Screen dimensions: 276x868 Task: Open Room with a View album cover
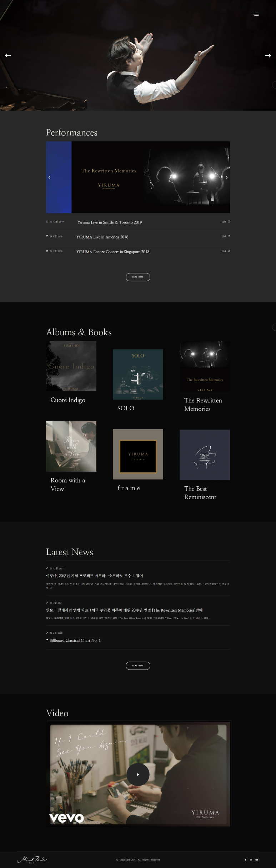click(71, 446)
